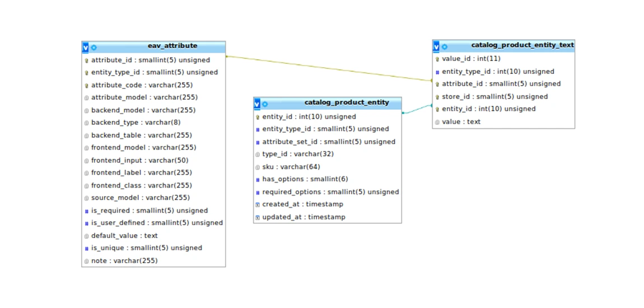
Task: Select the catalog_product_entity_text table title
Action: coord(522,45)
